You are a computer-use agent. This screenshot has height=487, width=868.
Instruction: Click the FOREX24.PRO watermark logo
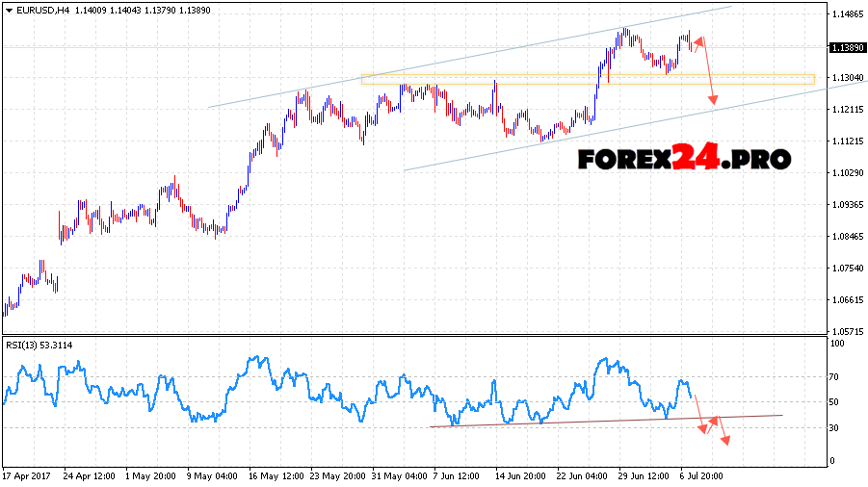coord(684,157)
